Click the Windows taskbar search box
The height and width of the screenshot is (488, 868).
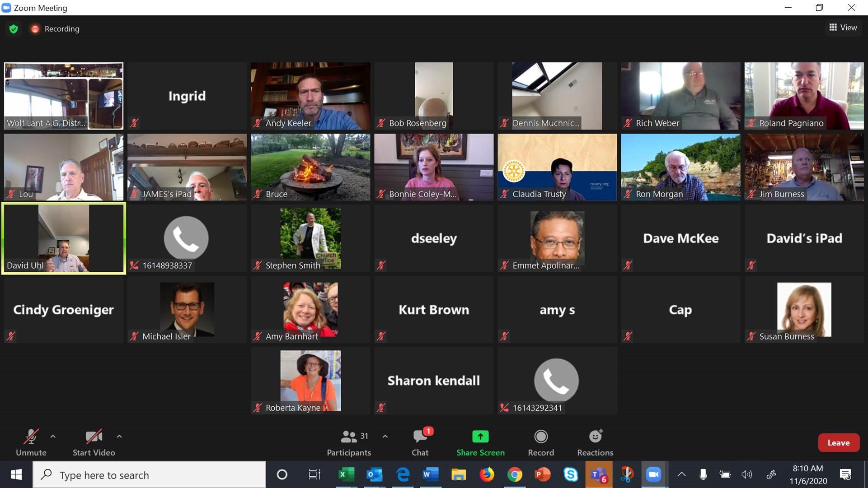tap(149, 475)
